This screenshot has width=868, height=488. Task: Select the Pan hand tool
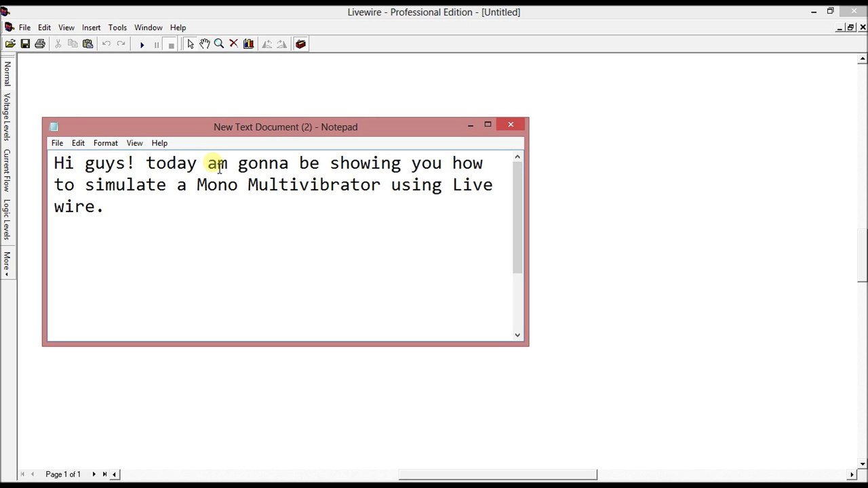[204, 44]
